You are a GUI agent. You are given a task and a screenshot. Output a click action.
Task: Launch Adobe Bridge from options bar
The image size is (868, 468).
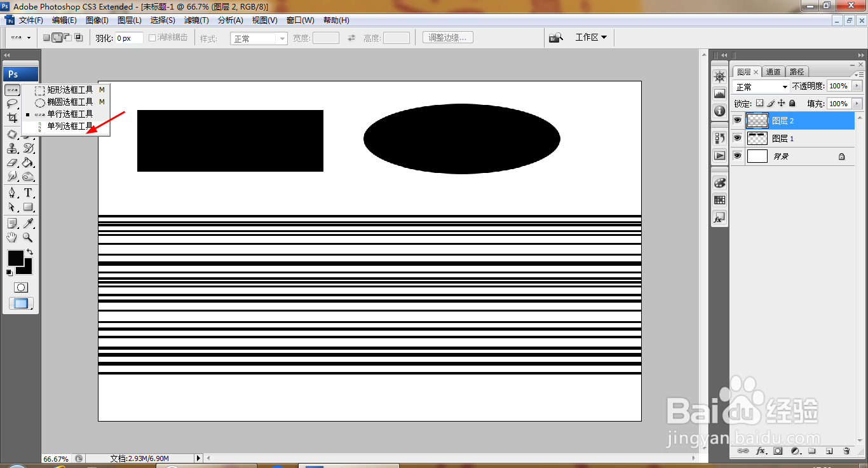coord(557,38)
